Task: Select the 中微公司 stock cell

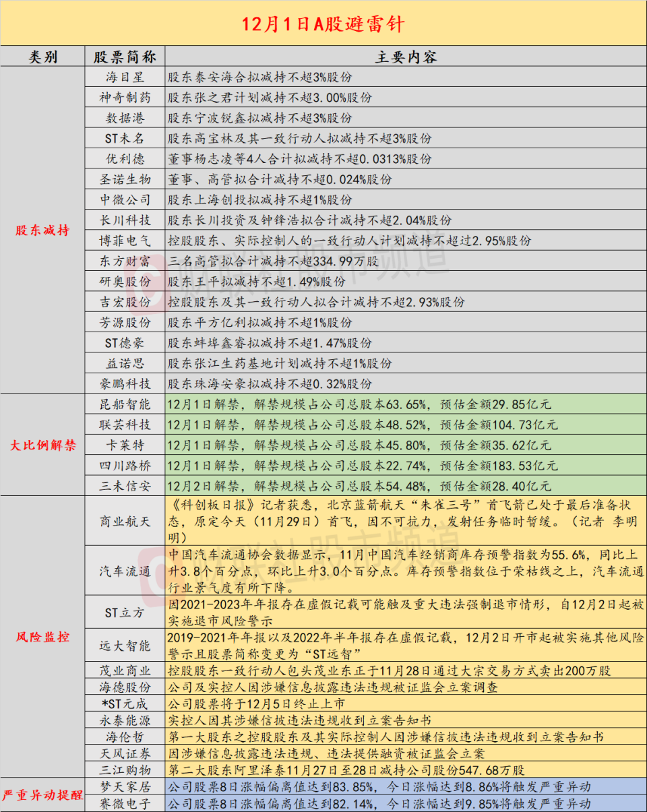Action: 125,199
